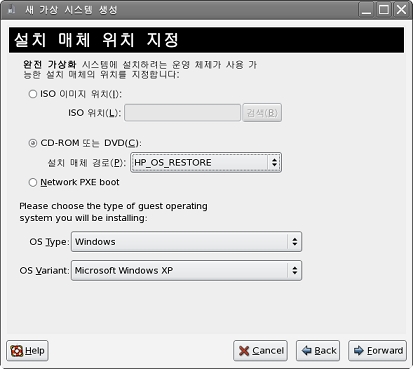Go Back to the previous step

tap(318, 351)
